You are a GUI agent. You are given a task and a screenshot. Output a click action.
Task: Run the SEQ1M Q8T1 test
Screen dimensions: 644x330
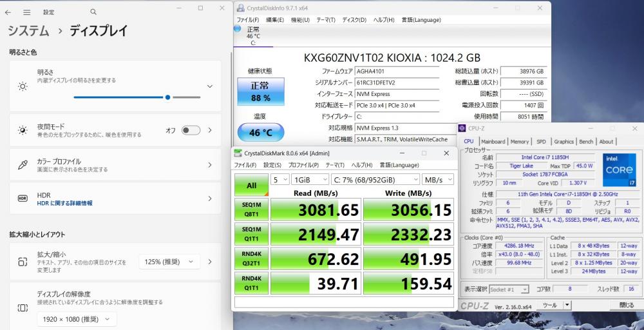(251, 209)
